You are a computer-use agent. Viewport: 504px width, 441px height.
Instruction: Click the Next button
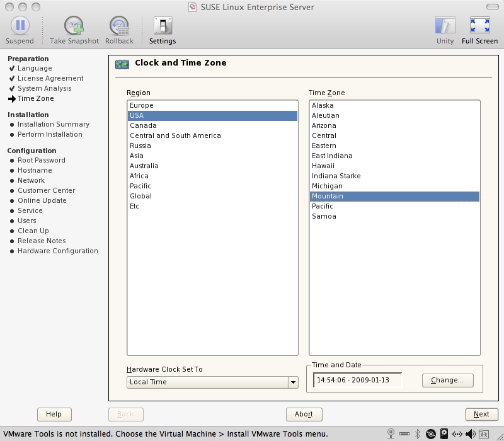tap(481, 415)
